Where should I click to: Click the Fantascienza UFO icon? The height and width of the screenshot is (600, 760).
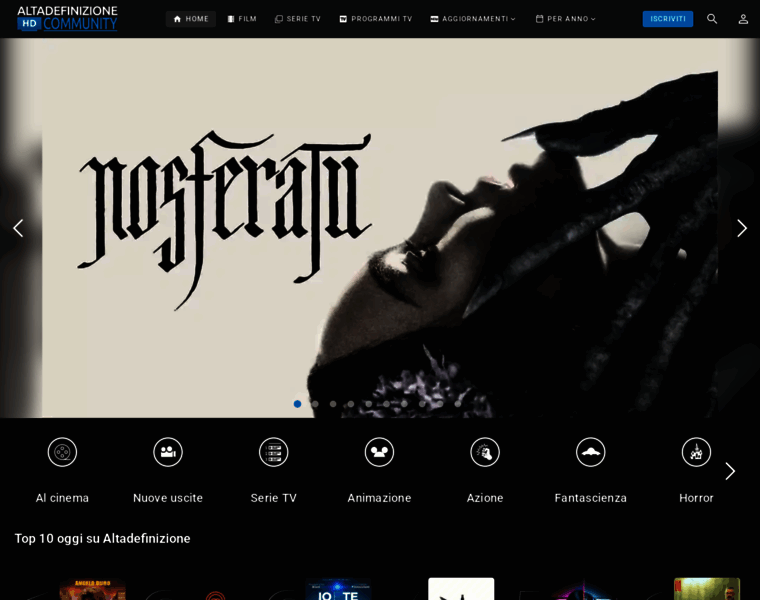pyautogui.click(x=590, y=452)
